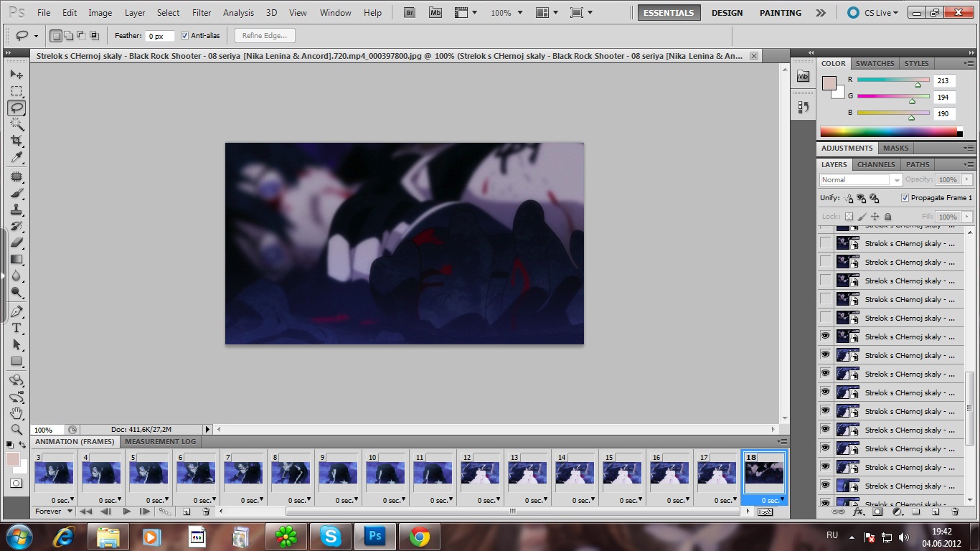Image resolution: width=980 pixels, height=551 pixels.
Task: Select the Lasso tool in the toolbox
Action: [17, 108]
